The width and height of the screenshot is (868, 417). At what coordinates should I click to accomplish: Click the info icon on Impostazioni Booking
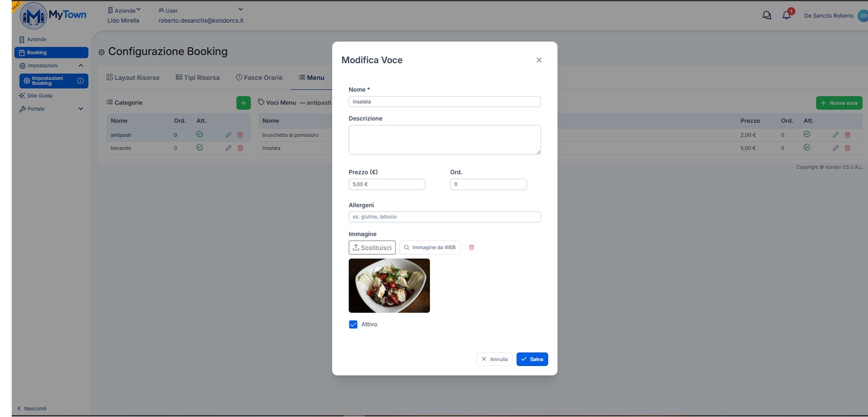[x=80, y=81]
